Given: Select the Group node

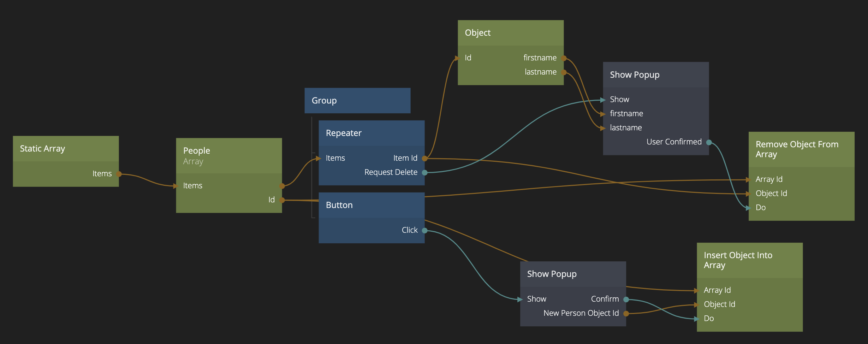Looking at the screenshot, I should [x=357, y=101].
